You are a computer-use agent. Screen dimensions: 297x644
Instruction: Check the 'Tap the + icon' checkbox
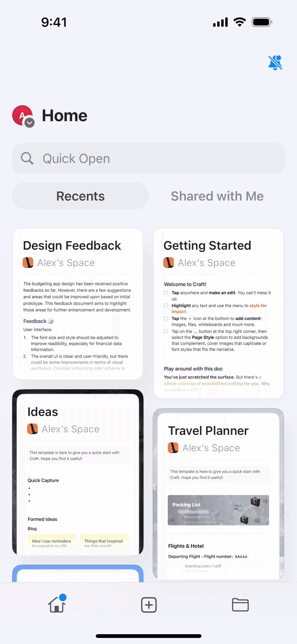tap(166, 318)
